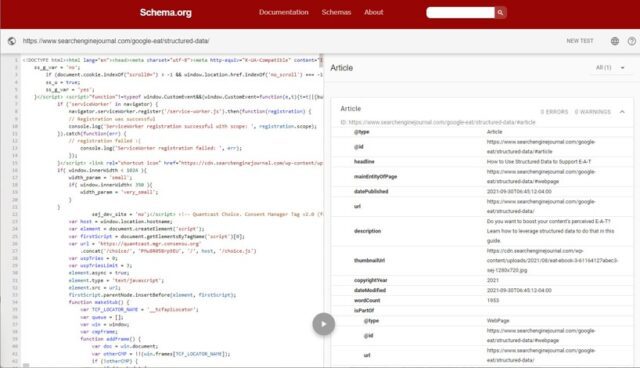Click the Schema.org logo
This screenshot has height=368, width=640.
165,13
